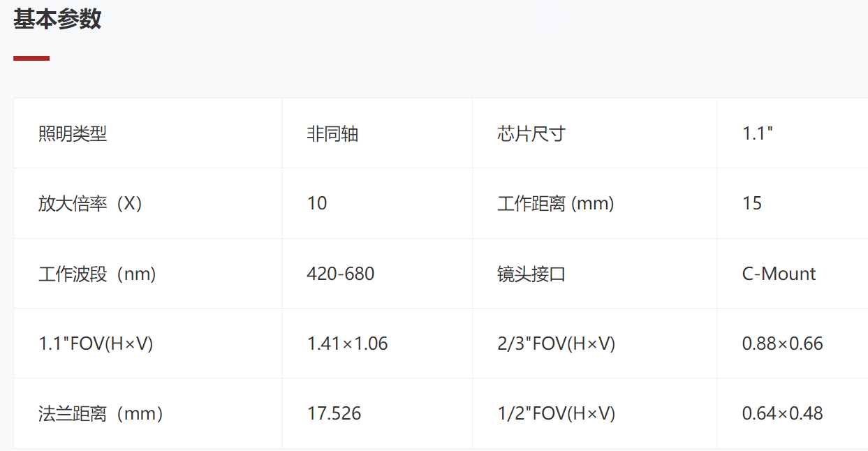Select the 420-680 wavelength value
The width and height of the screenshot is (868, 451).
(341, 274)
